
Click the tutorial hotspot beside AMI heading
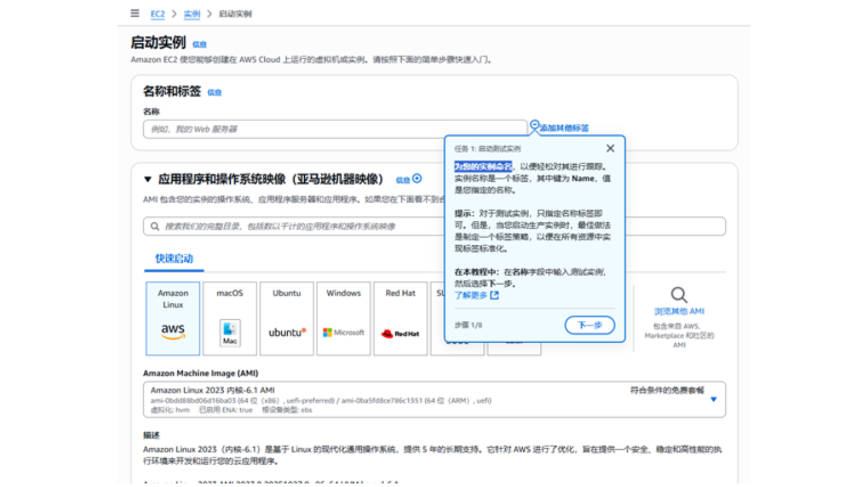[417, 178]
